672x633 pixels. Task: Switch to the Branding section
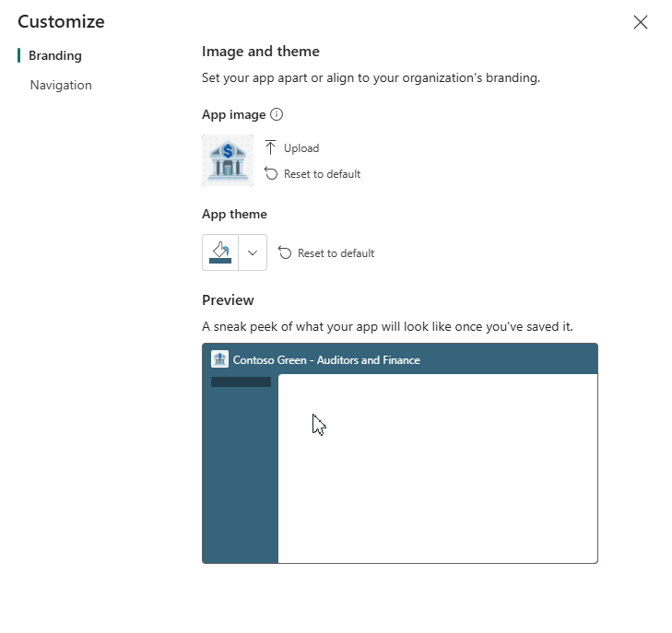click(55, 55)
